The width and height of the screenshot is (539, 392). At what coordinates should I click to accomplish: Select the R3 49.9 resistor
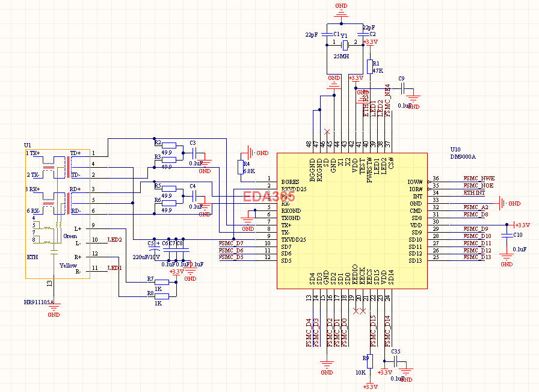[x=169, y=160]
